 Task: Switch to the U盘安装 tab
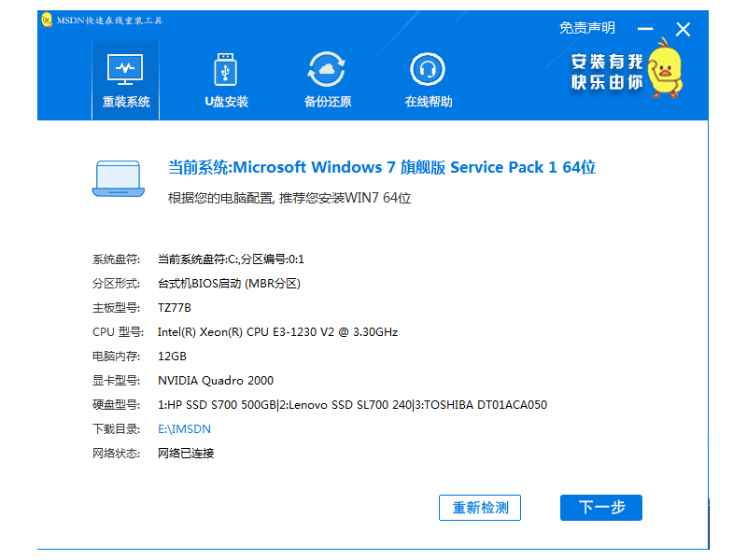tap(223, 79)
